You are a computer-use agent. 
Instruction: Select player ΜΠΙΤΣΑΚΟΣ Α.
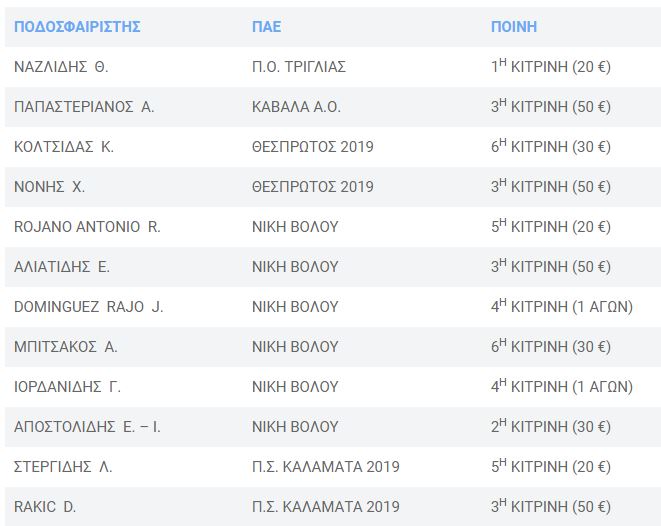point(65,347)
